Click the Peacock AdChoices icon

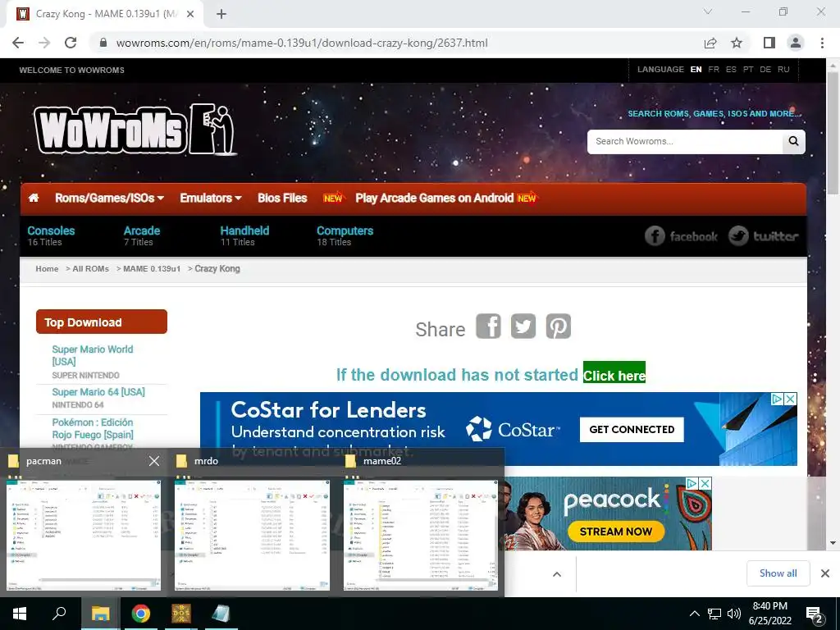[x=692, y=483]
